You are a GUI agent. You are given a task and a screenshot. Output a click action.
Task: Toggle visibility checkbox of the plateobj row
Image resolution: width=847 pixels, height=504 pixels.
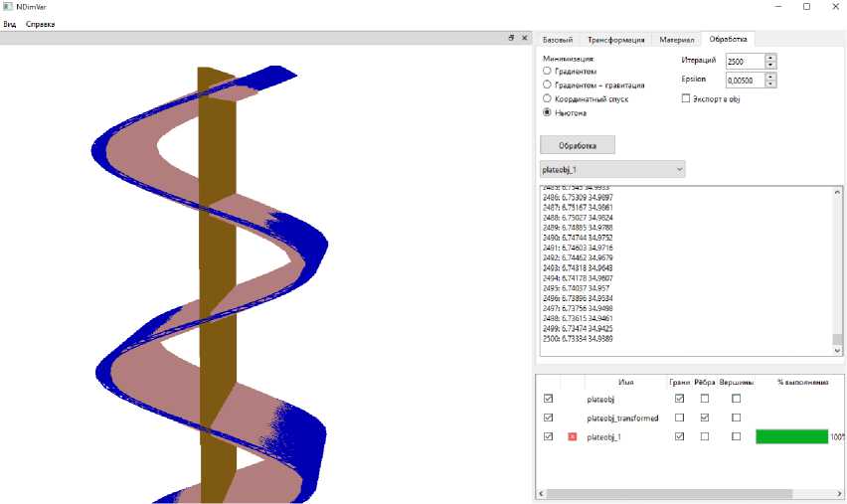click(549, 399)
